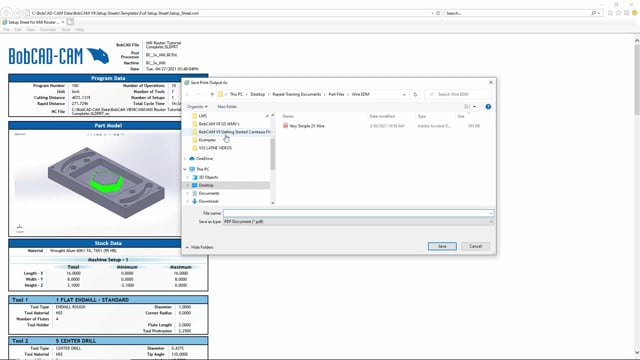
Task: Sort by Date modified column header
Action: coord(382,116)
